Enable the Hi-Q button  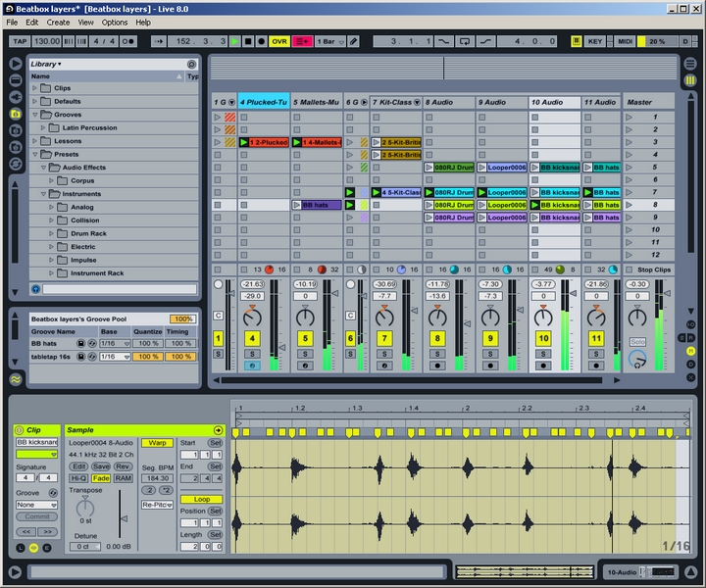point(78,478)
